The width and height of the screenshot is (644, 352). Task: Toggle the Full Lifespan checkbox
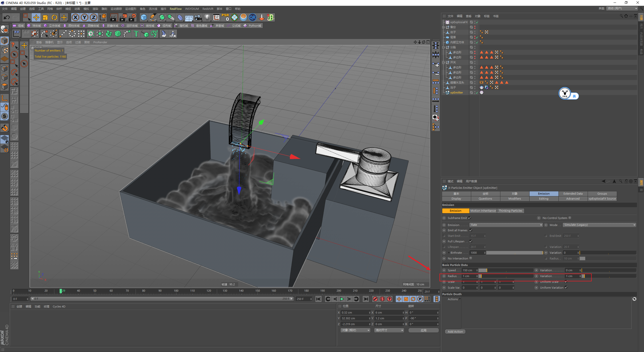(x=471, y=241)
